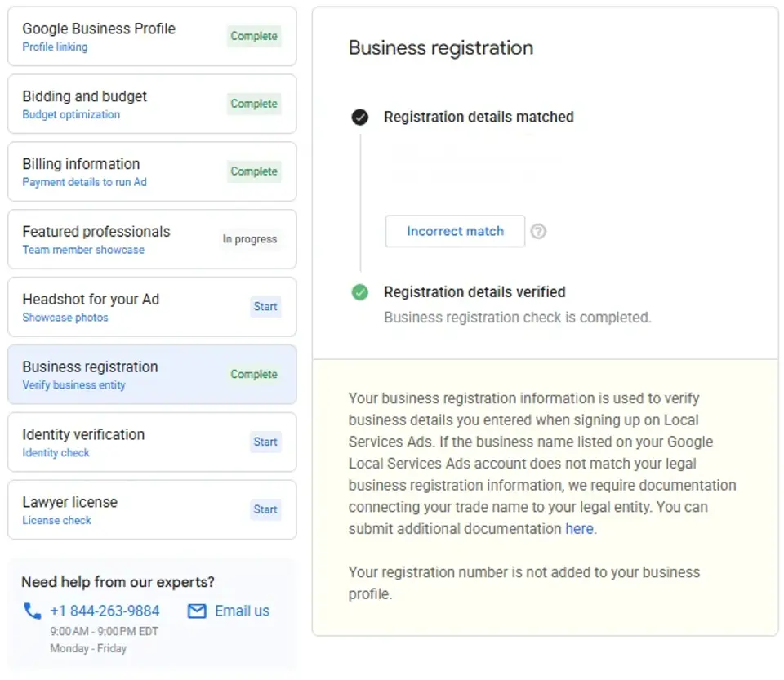Call the +1 844-263-9884 support number
This screenshot has width=784, height=680.
(x=105, y=611)
